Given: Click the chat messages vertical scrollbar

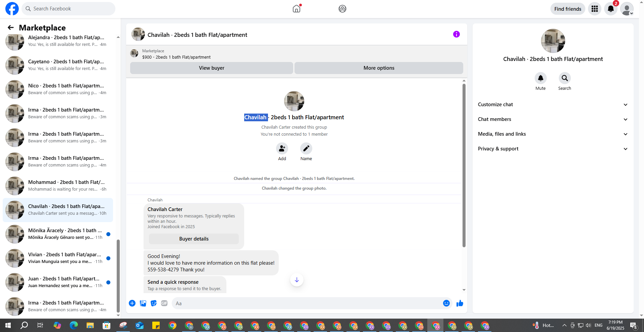Looking at the screenshot, I should click(464, 165).
